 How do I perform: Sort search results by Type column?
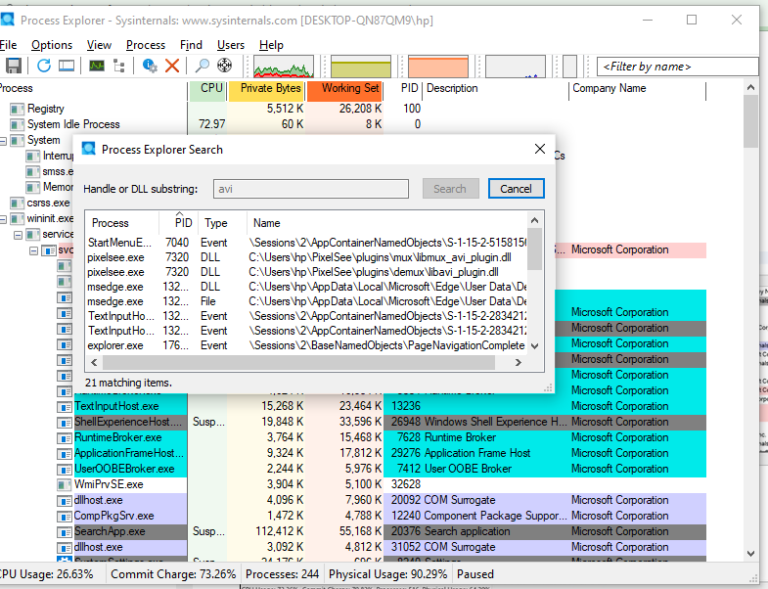coord(217,223)
